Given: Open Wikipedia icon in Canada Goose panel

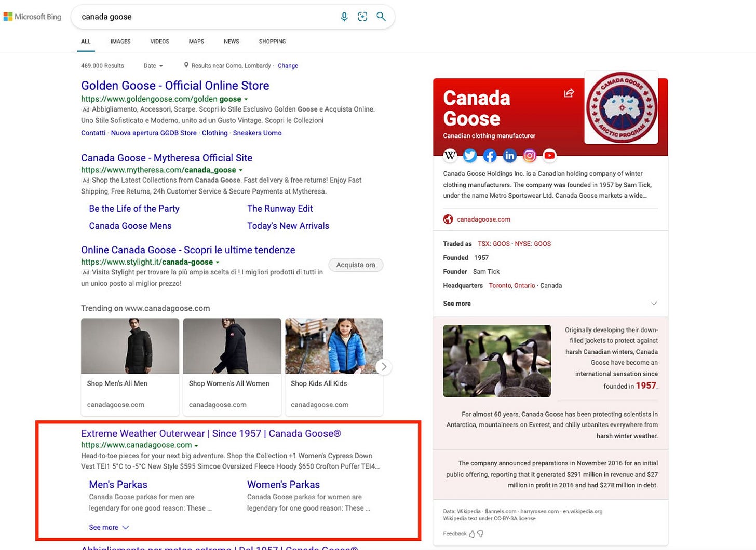Looking at the screenshot, I should [x=450, y=155].
